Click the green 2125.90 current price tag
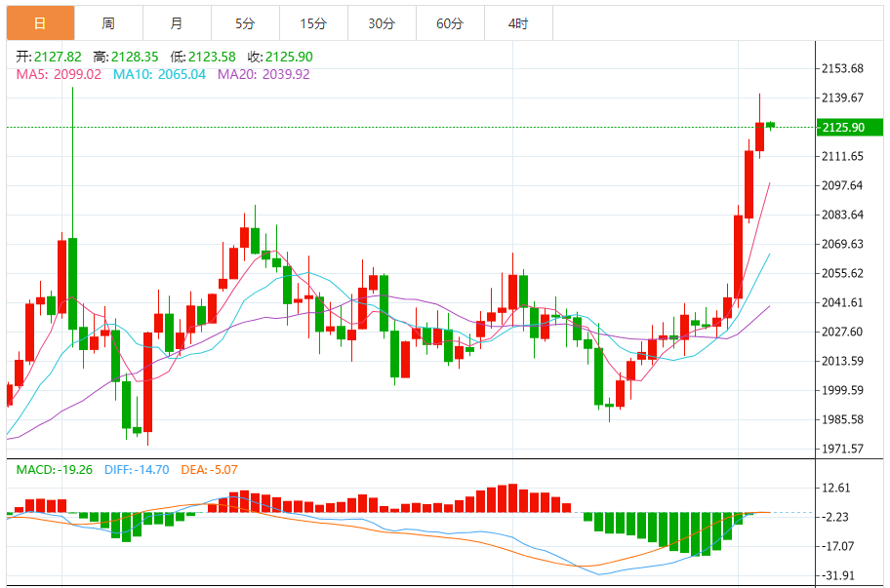The width and height of the screenshot is (890, 588). 850,127
